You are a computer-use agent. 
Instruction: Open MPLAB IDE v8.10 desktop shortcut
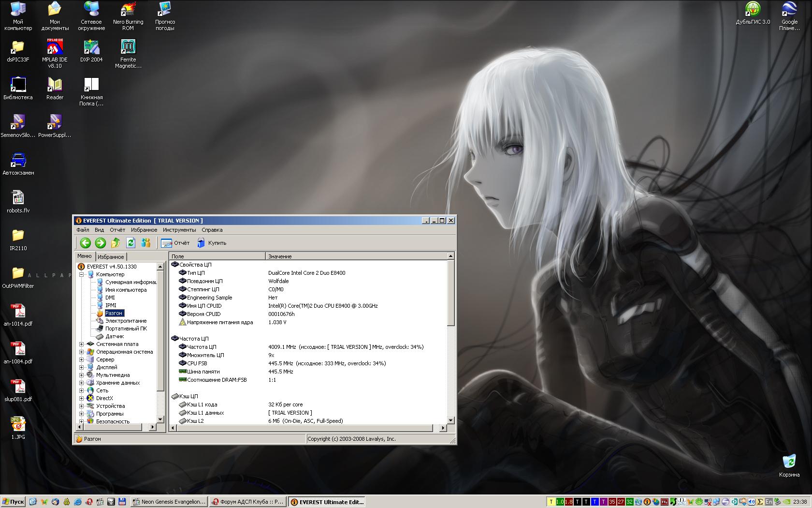tap(55, 47)
